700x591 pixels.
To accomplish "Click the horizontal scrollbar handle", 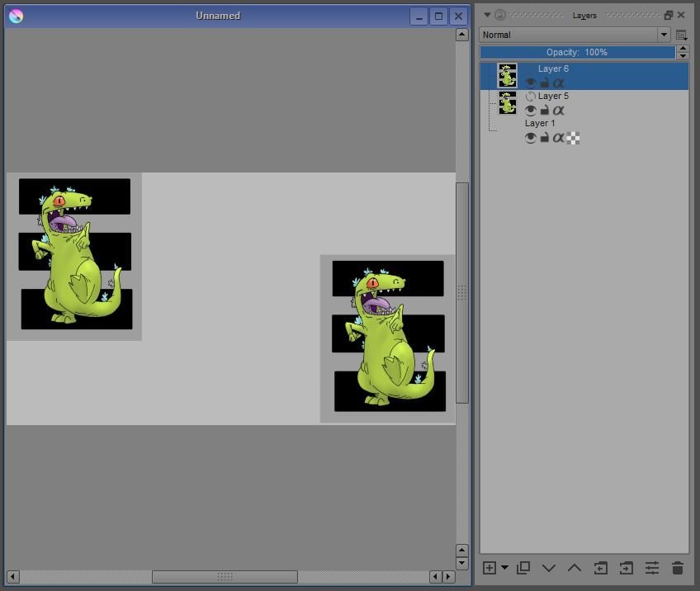I will (x=225, y=577).
